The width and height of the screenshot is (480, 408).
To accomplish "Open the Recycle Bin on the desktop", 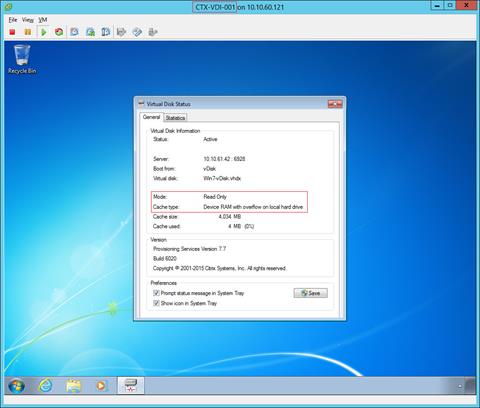I will pyautogui.click(x=22, y=59).
